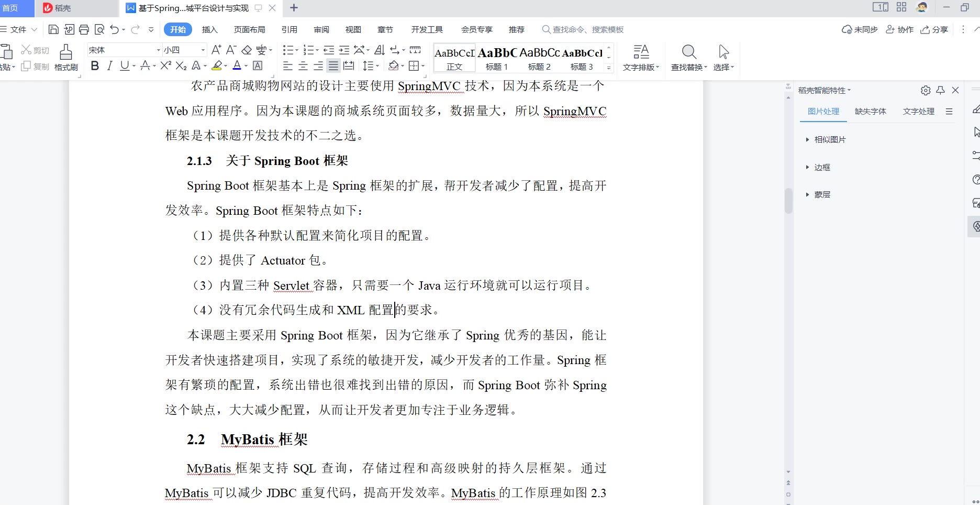Click the print icon in quick access toolbar
The height and width of the screenshot is (505, 980).
click(x=84, y=29)
